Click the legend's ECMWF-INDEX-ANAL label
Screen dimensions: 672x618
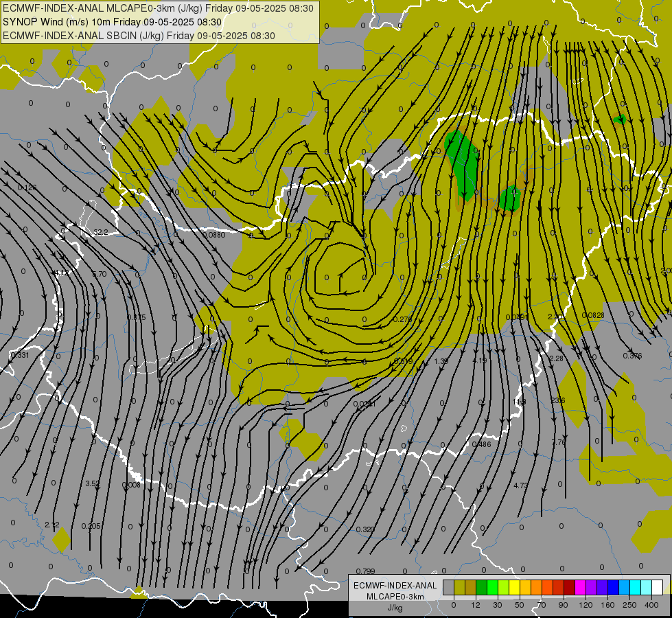point(395,586)
